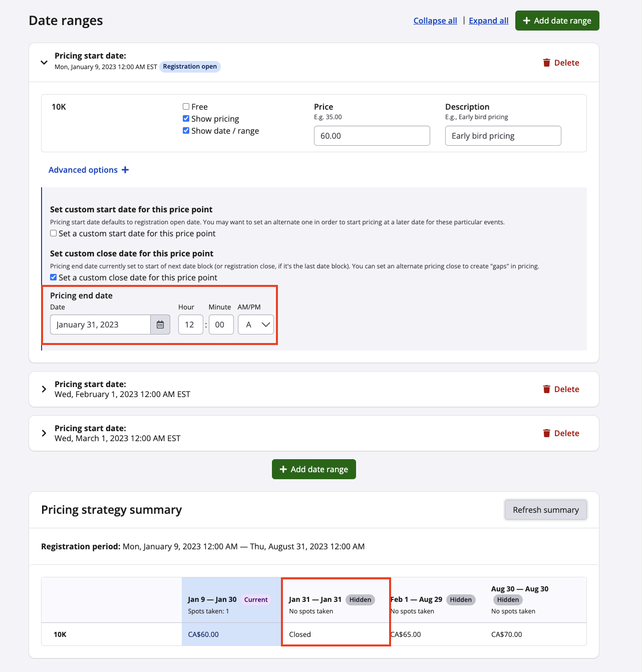642x672 pixels.
Task: Click plus icon in top Add date range
Action: (526, 21)
